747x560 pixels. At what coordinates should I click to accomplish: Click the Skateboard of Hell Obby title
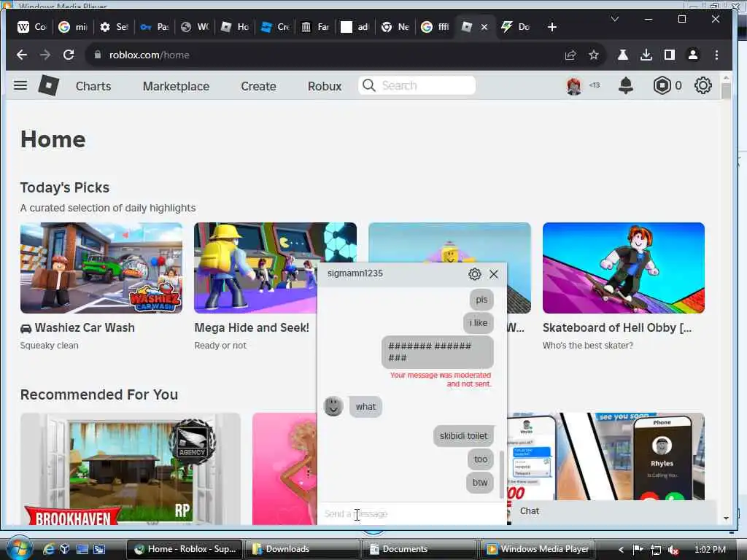click(x=617, y=327)
